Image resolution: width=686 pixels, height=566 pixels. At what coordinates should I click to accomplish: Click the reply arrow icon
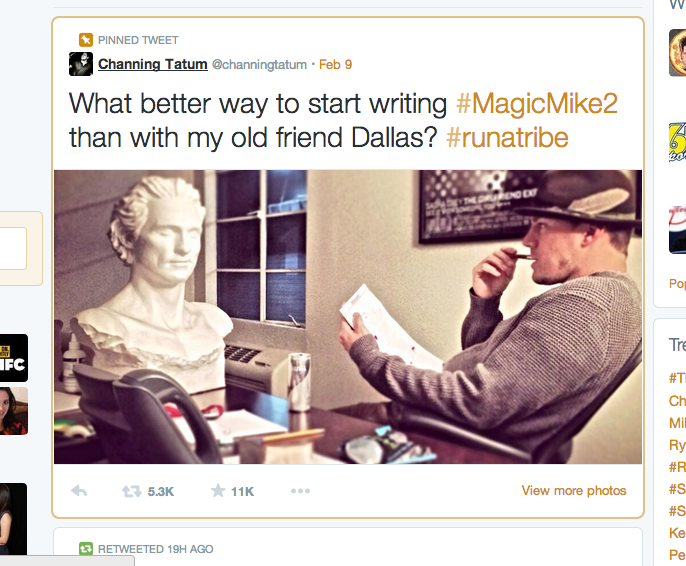[x=79, y=491]
